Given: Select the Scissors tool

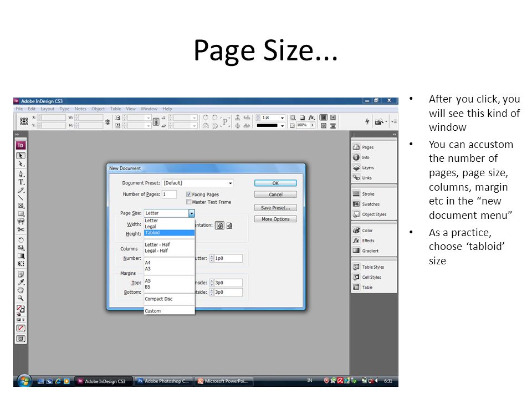Looking at the screenshot, I should pyautogui.click(x=21, y=229).
